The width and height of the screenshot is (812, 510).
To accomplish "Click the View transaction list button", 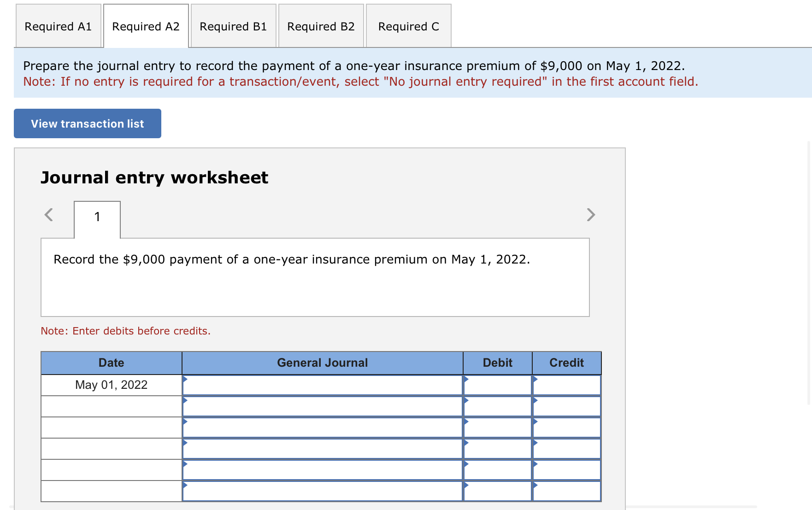I will point(87,123).
